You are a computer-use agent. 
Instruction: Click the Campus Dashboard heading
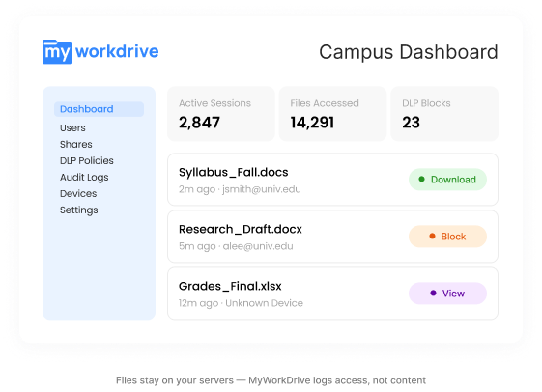click(409, 52)
